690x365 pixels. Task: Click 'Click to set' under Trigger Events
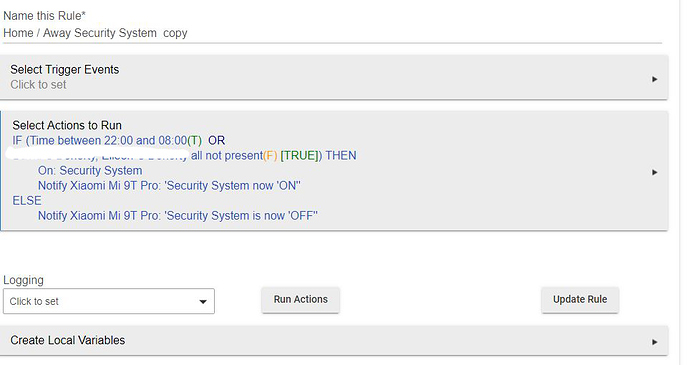pyautogui.click(x=38, y=85)
